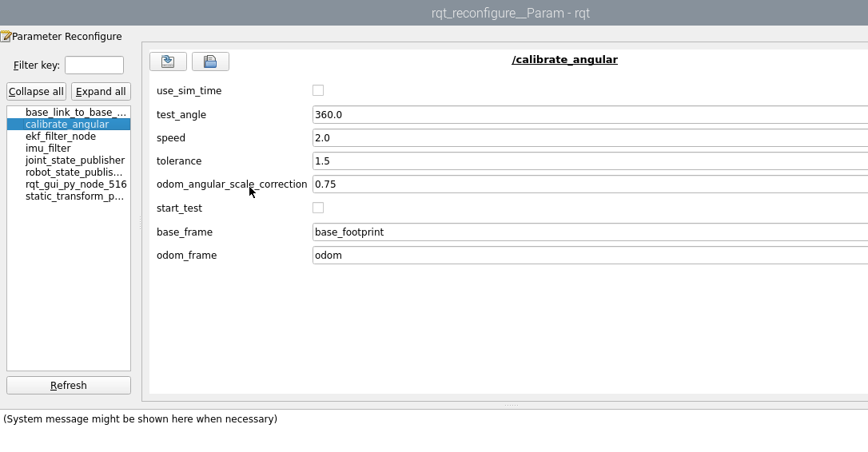The image size is (868, 452).
Task: Select the joint_state_publisher node
Action: [69, 160]
